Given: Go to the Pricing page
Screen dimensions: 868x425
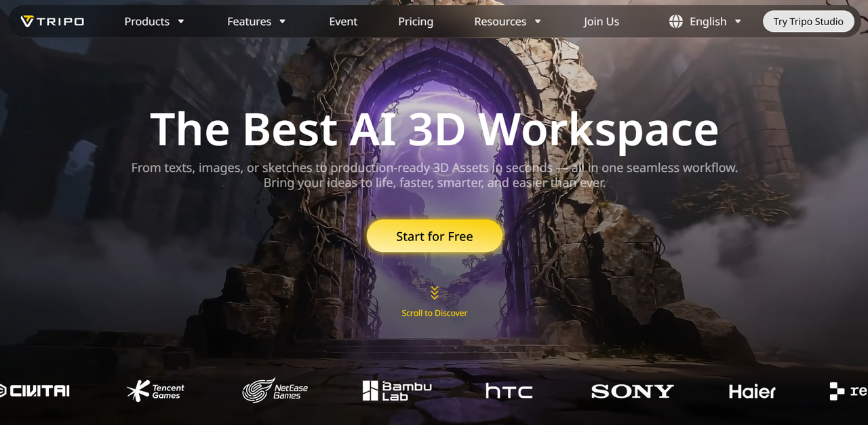Looking at the screenshot, I should (416, 22).
